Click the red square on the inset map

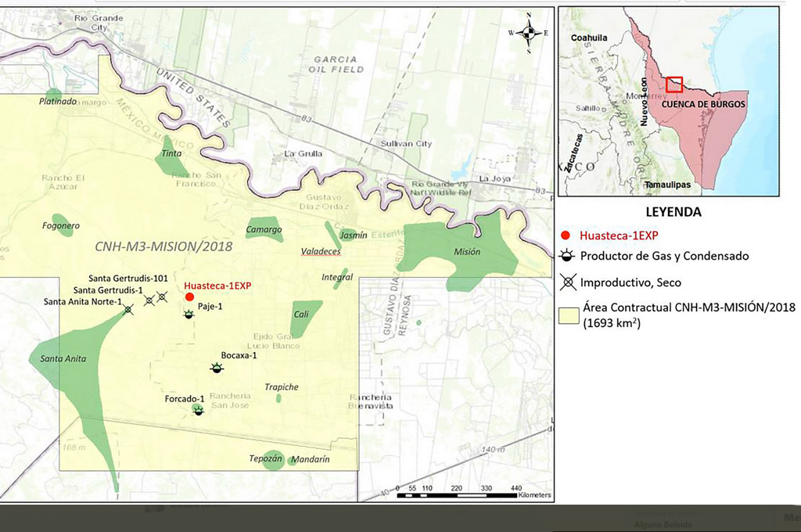click(674, 84)
